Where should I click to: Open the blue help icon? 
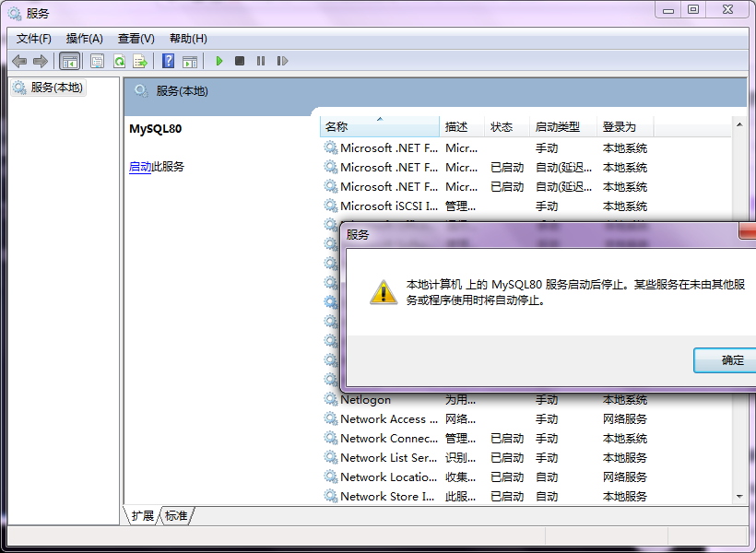169,61
